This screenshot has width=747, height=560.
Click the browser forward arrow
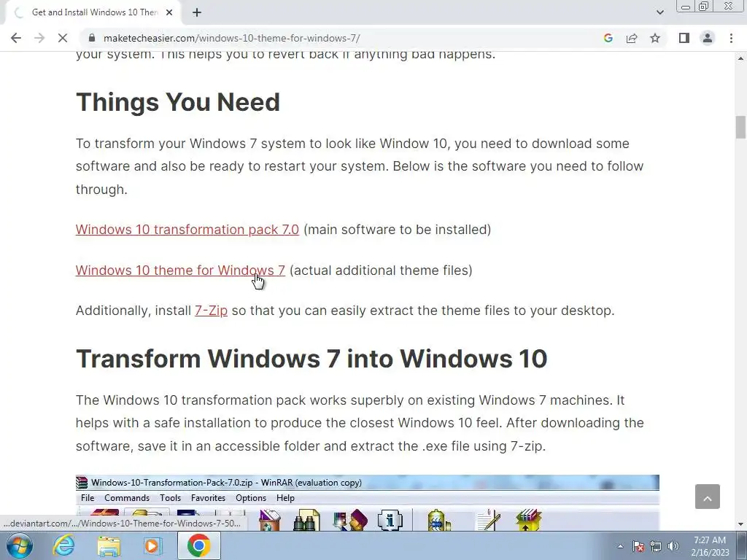click(39, 38)
